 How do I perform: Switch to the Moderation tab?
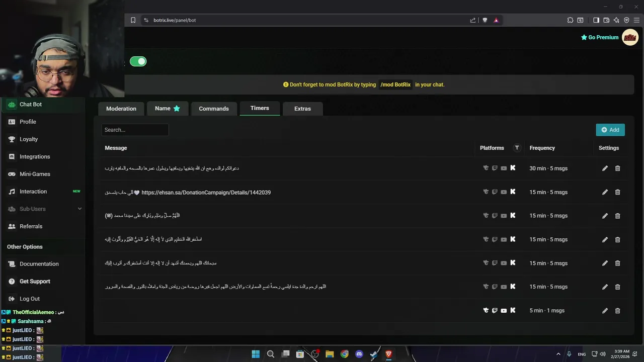[x=121, y=109]
